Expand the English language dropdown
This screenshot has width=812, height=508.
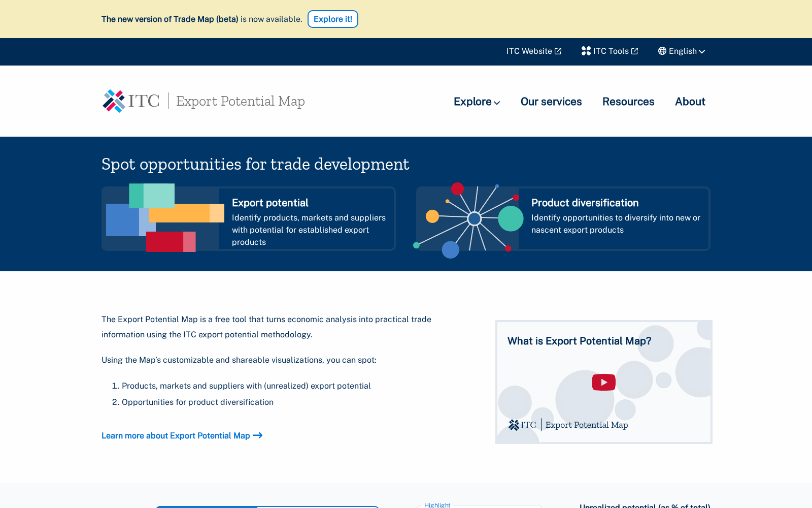[682, 51]
